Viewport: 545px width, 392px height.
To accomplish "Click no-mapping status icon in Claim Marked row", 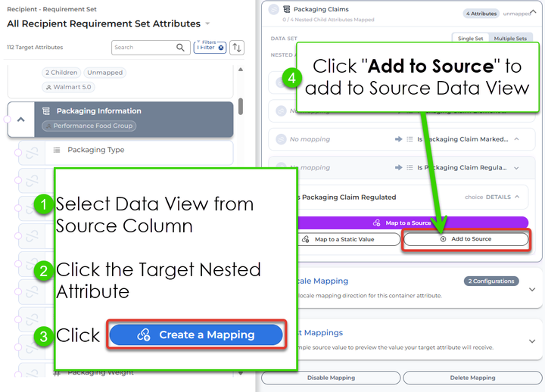I will tap(281, 139).
